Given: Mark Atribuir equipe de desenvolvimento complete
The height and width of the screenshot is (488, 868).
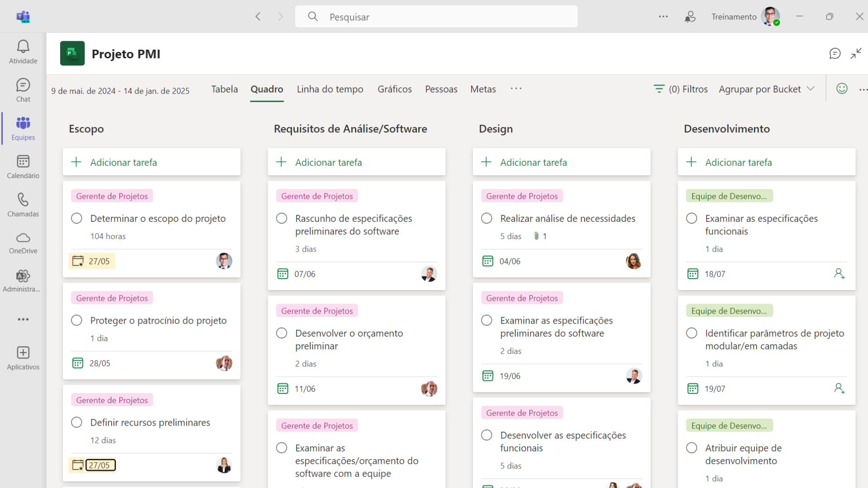Looking at the screenshot, I should (x=692, y=448).
